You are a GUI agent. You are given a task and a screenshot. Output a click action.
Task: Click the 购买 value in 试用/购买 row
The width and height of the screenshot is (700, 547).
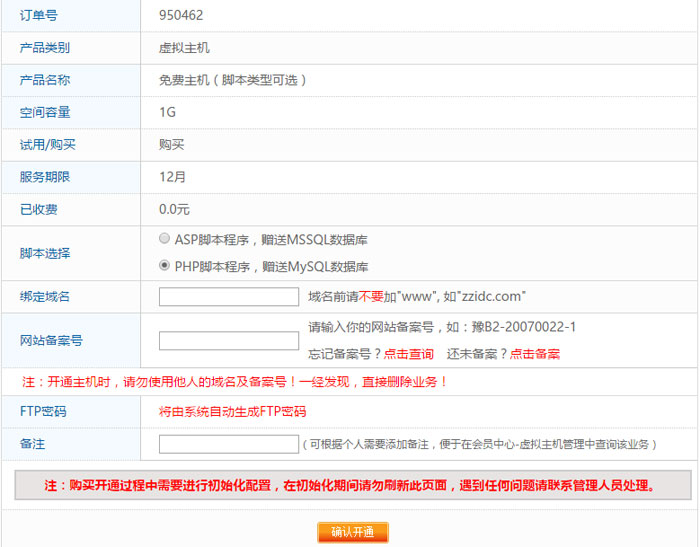pos(171,145)
